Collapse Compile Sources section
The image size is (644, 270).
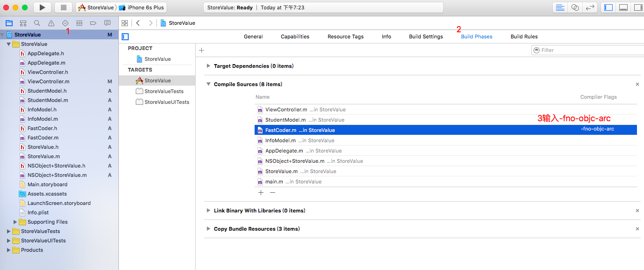tap(208, 84)
